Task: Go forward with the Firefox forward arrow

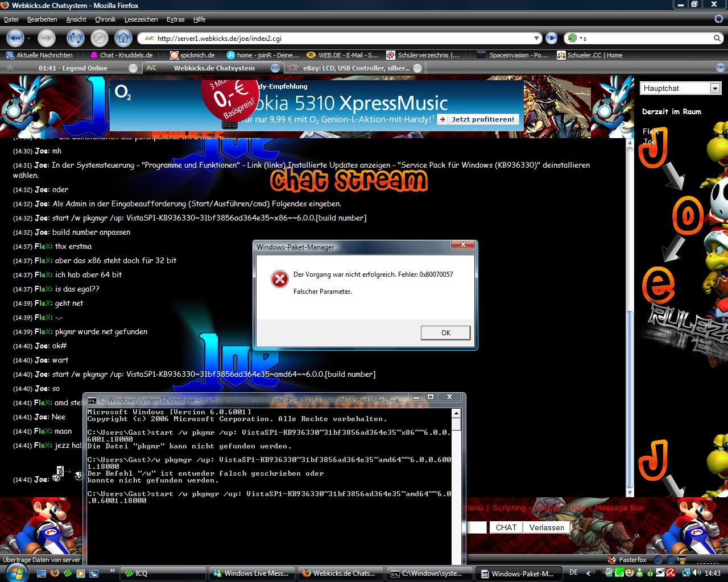Action: [x=47, y=38]
